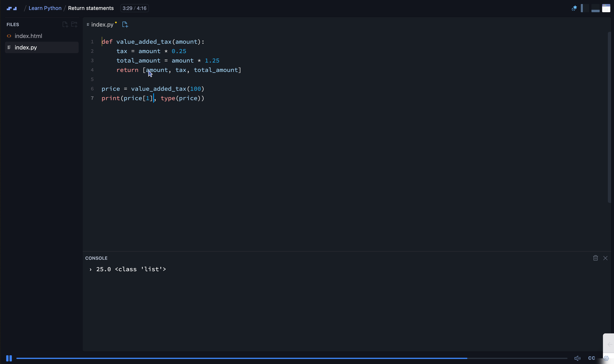Toggle the bottom console panel layout icon
614x364 pixels.
pyautogui.click(x=595, y=8)
